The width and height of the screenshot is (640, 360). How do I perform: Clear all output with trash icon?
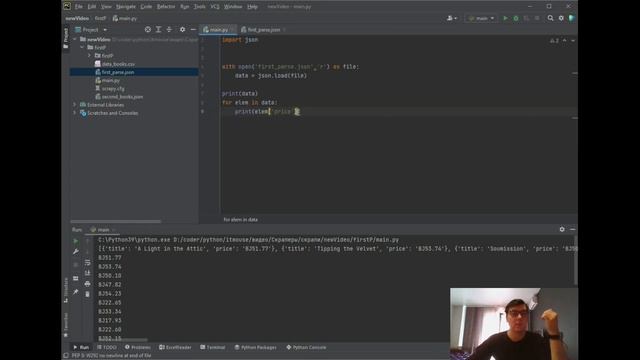[87, 294]
